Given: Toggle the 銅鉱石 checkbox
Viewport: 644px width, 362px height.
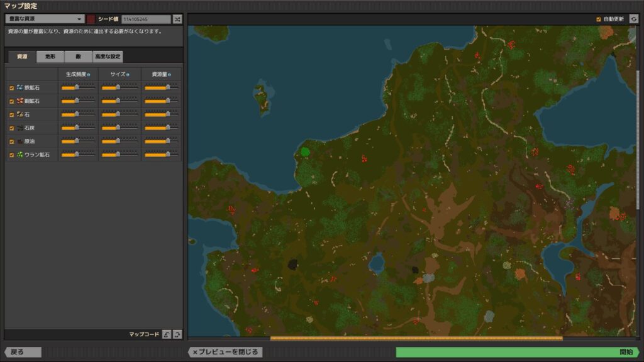Looking at the screenshot, I should pos(11,101).
